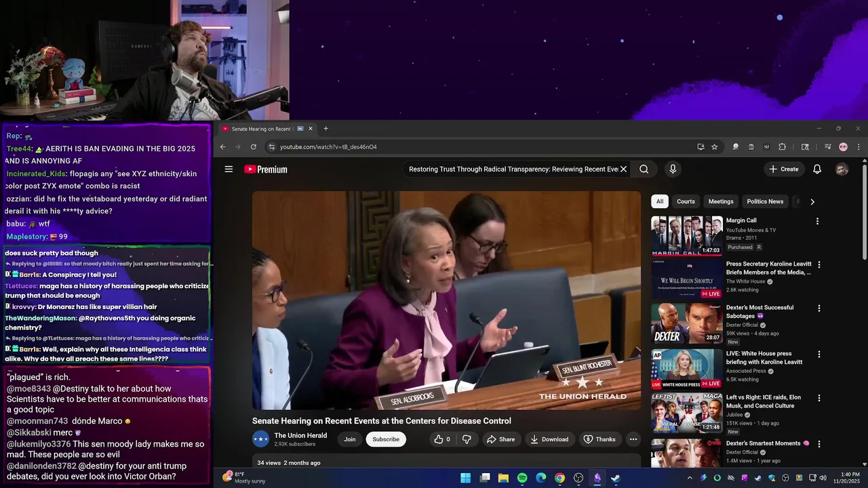Switch to Senate Hearing browser tab

263,129
